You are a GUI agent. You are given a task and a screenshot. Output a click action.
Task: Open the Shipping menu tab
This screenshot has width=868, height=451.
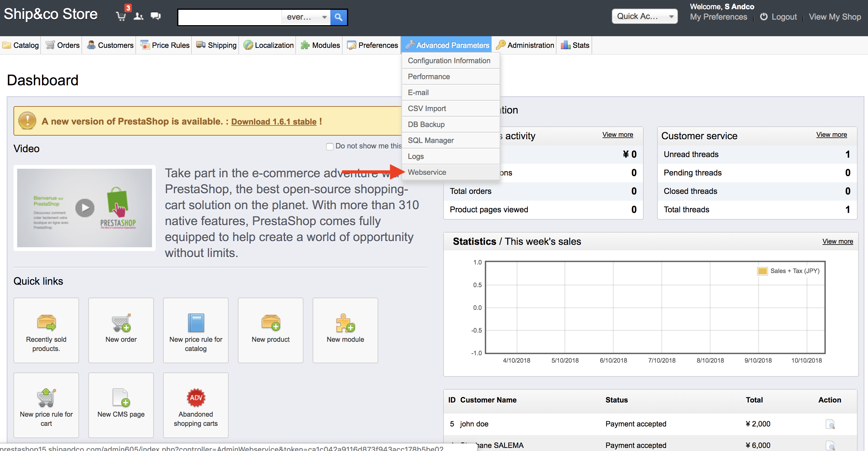coord(216,45)
